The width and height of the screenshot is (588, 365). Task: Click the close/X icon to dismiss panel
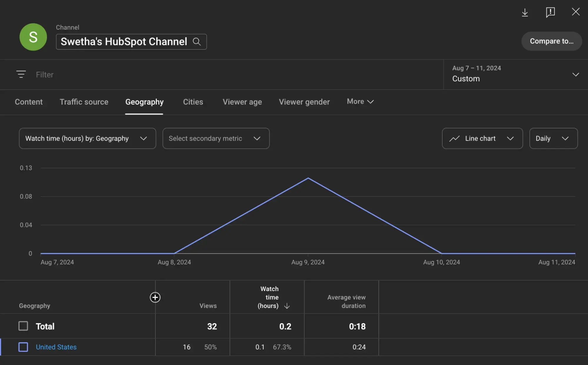[x=575, y=11]
